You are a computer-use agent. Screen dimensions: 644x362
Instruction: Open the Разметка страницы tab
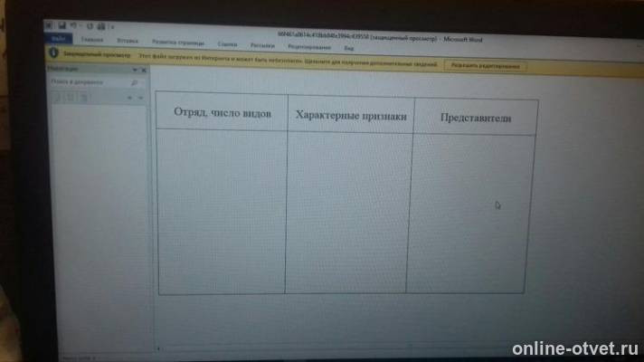178,43
